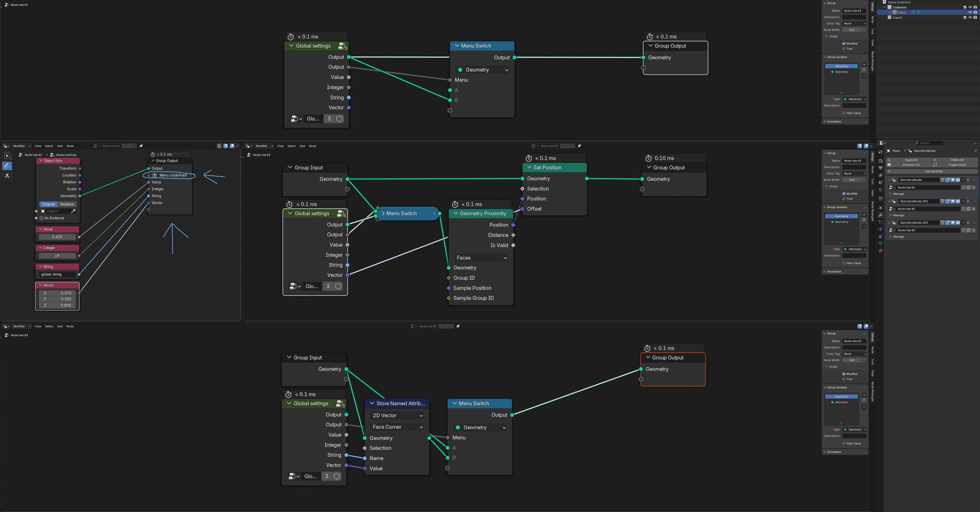Toggle Collection render camera icon
980x512 pixels.
[x=975, y=7]
